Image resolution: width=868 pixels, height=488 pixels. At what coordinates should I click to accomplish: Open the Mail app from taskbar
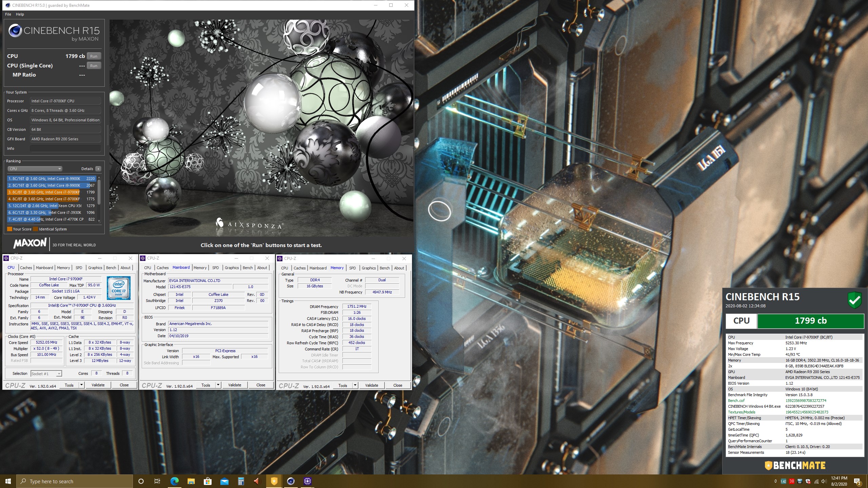point(224,481)
